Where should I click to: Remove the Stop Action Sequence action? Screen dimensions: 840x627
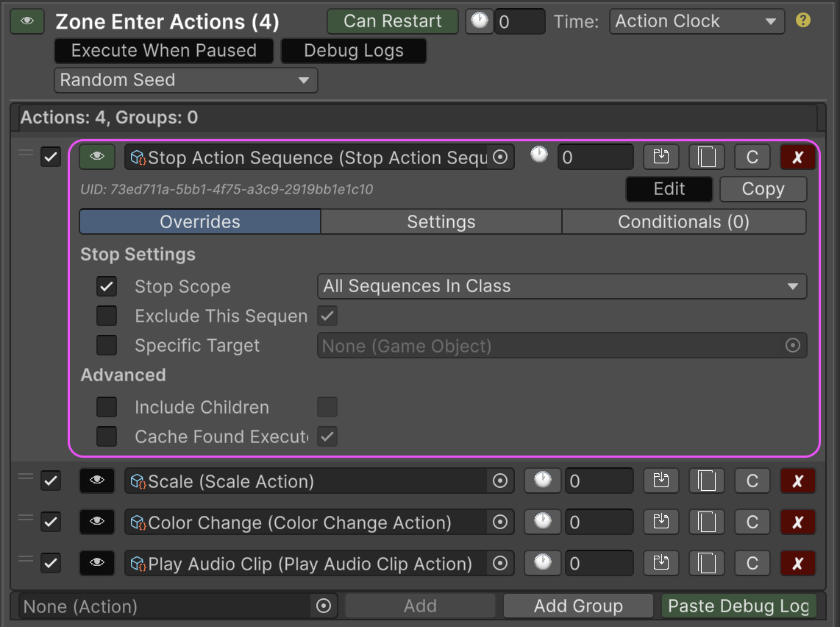point(797,157)
